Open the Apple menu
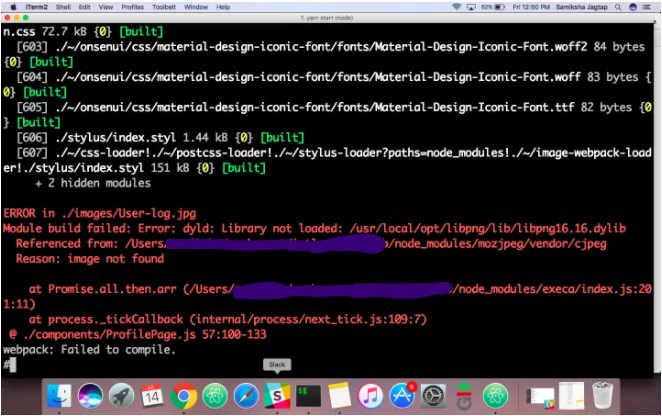The width and height of the screenshot is (662, 416). click(13, 7)
